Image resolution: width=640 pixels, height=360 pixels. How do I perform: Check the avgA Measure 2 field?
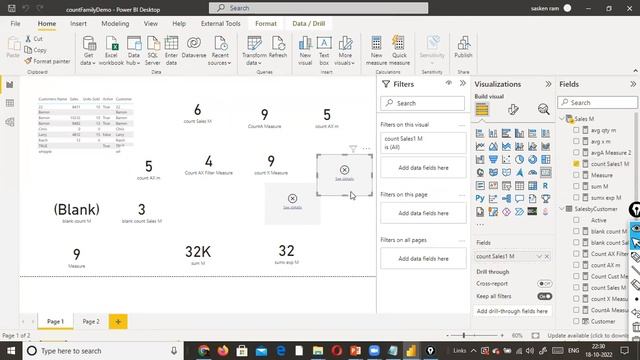[576, 153]
